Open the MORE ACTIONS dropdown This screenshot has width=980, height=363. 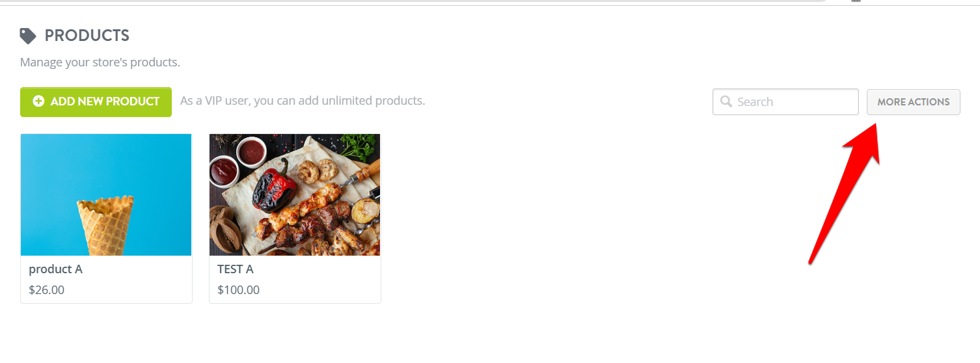coord(913,102)
